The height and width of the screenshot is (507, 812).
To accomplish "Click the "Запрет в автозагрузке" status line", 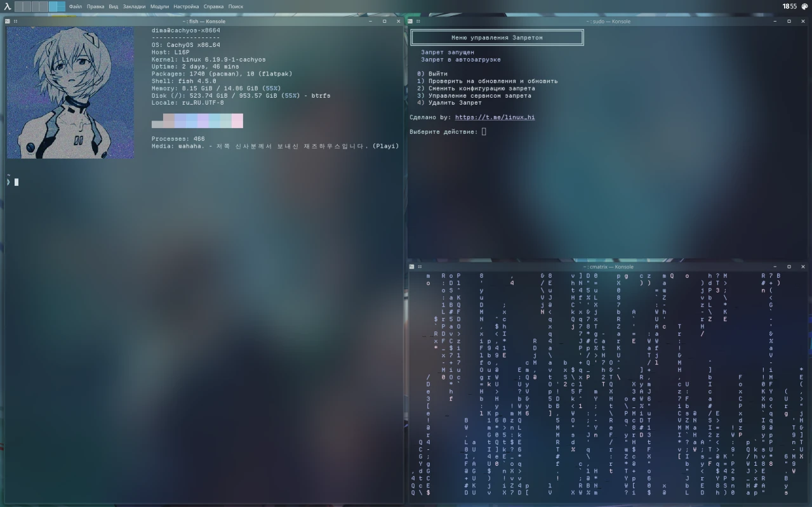I will (461, 60).
